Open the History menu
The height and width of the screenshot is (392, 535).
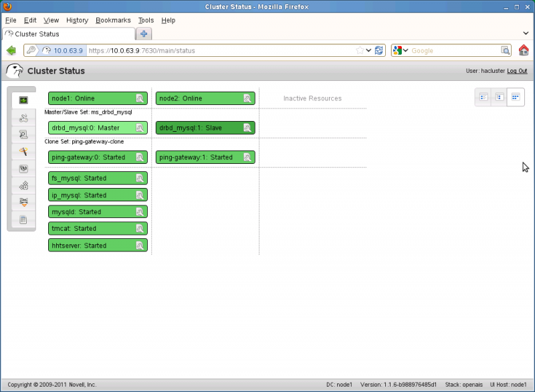[77, 20]
